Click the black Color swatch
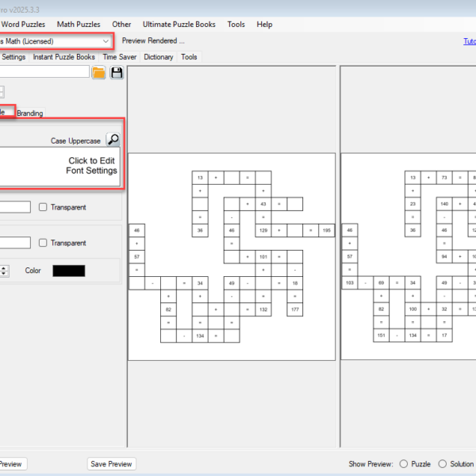The width and height of the screenshot is (476, 476). tap(68, 271)
